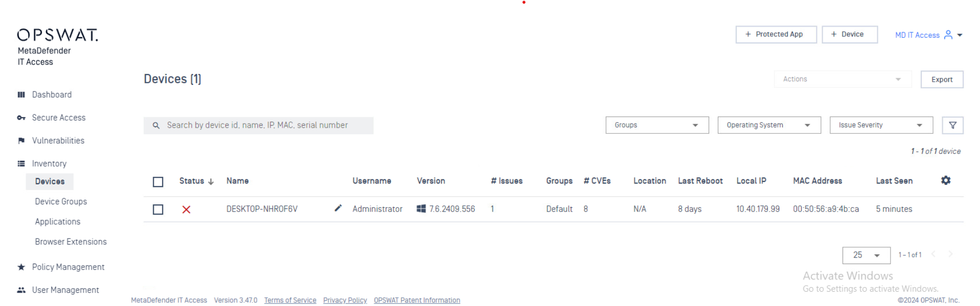Click the Secure Access key icon

[x=21, y=117]
